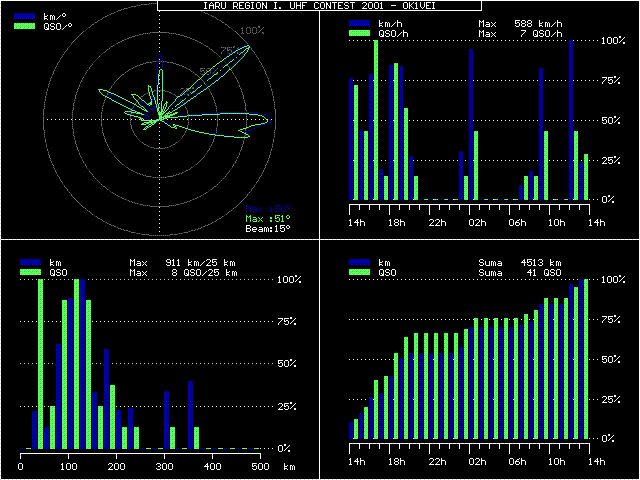This screenshot has height=480, width=640.
Task: Click the Beam:15° label in polar chart
Action: click(268, 228)
